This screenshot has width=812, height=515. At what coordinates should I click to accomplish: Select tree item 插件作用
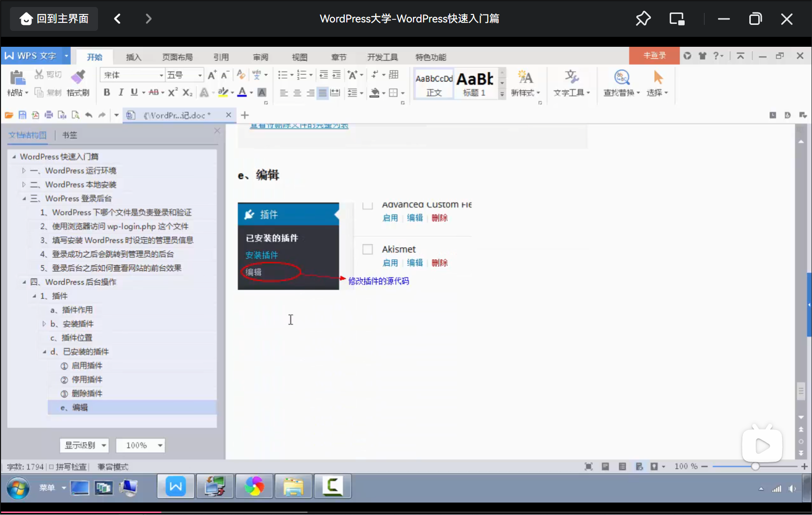point(77,310)
